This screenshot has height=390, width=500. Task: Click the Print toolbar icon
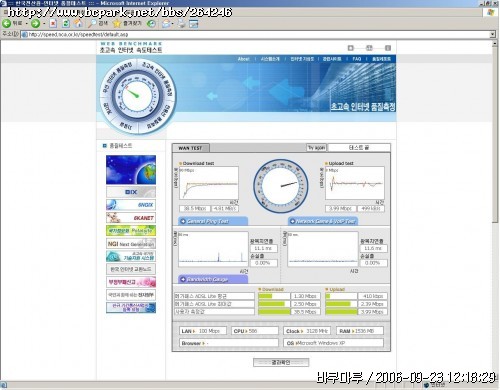pyautogui.click(x=181, y=23)
